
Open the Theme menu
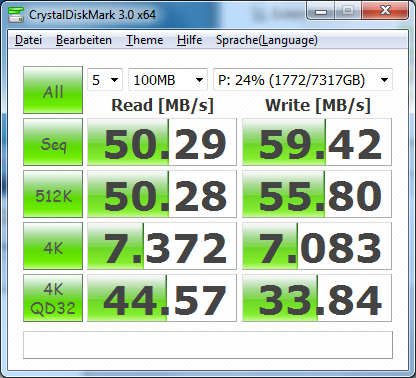point(144,40)
